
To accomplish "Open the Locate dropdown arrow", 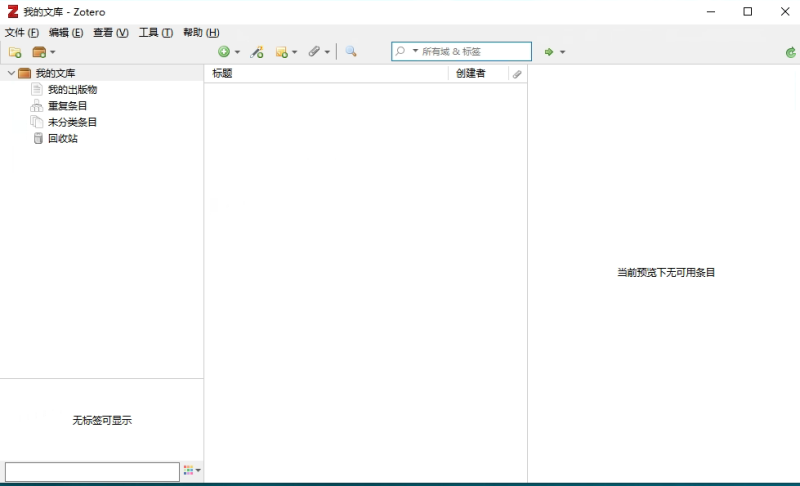I will coord(562,52).
